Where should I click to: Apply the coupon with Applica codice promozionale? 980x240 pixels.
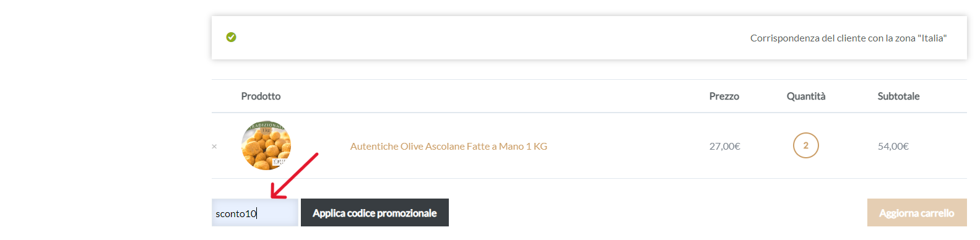375,212
